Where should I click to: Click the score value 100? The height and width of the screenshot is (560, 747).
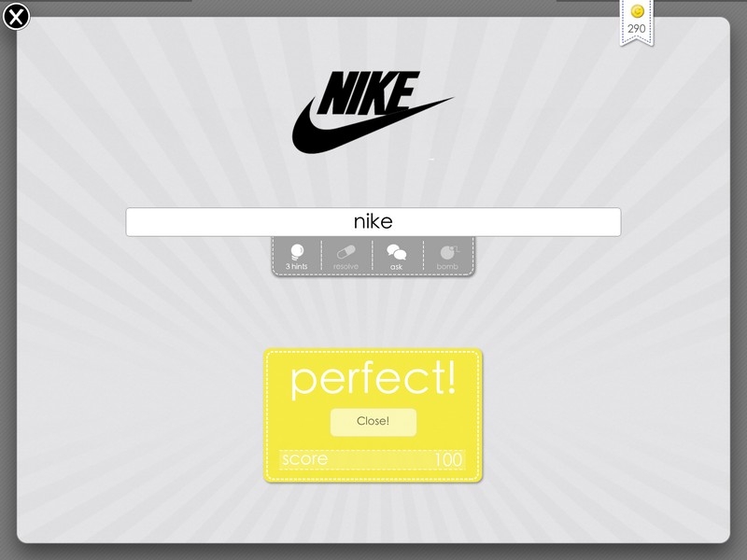pyautogui.click(x=448, y=459)
